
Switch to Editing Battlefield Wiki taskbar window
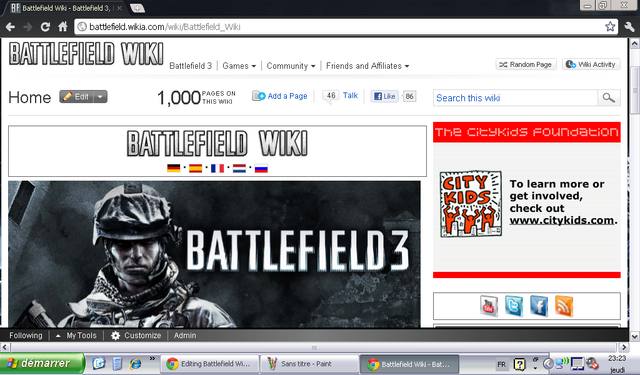[x=209, y=364]
